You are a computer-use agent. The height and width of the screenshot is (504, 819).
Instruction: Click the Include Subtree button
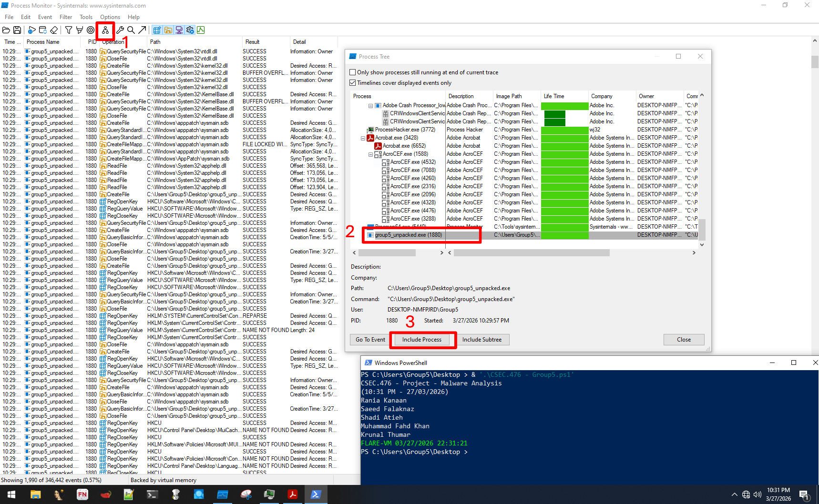point(482,339)
